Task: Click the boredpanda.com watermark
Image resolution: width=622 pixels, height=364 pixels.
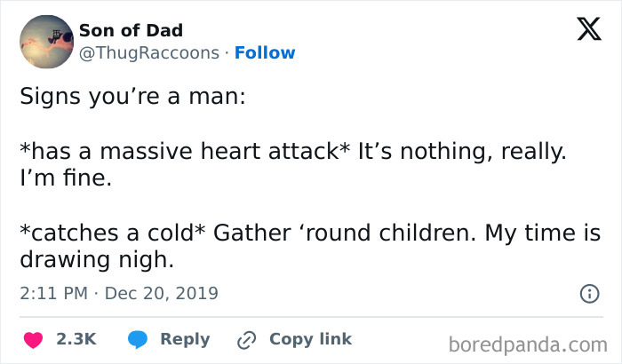Action: pos(528,343)
